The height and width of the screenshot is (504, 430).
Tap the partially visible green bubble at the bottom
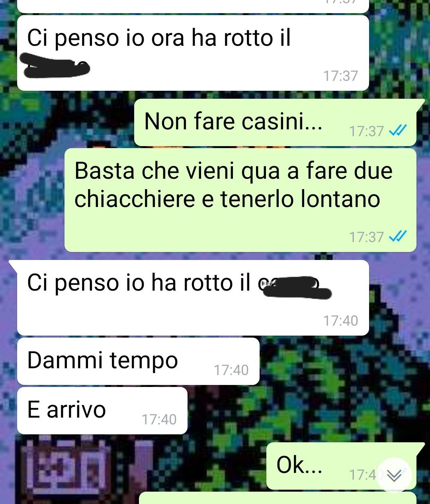pos(278,498)
